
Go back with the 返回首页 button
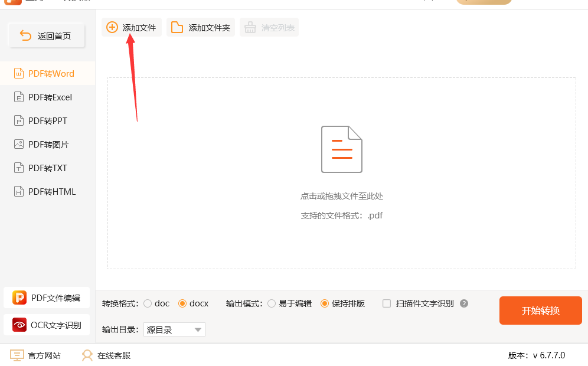coord(47,35)
